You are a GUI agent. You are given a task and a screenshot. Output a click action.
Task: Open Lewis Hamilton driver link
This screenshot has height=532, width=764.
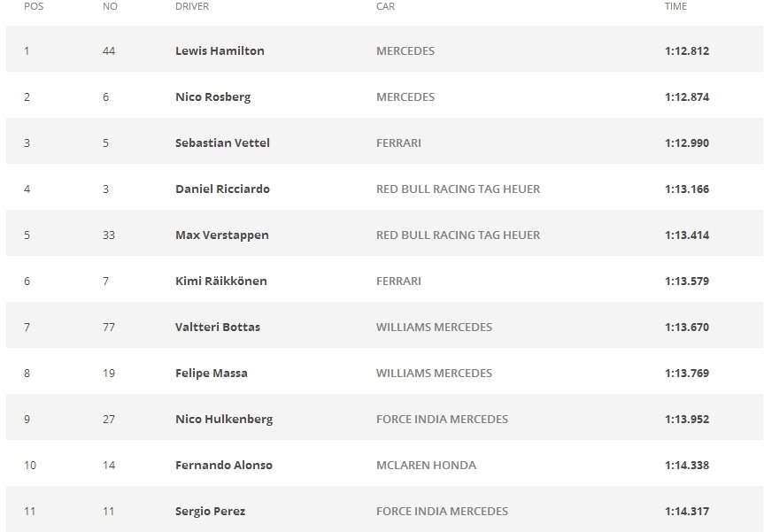point(220,50)
